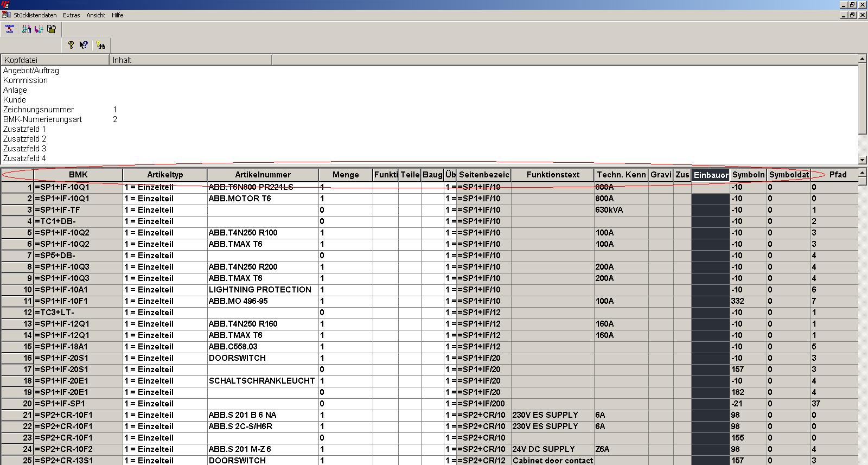Click the application logo in title bar
This screenshot has height=465, width=868.
coord(5,4)
